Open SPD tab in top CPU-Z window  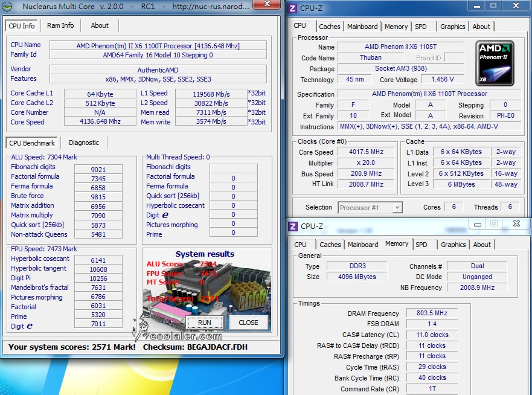click(x=421, y=27)
